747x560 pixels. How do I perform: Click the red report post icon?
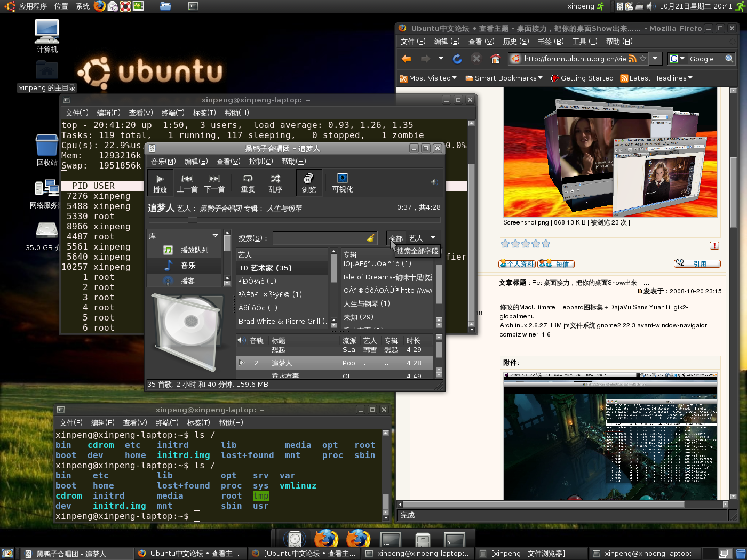[714, 245]
